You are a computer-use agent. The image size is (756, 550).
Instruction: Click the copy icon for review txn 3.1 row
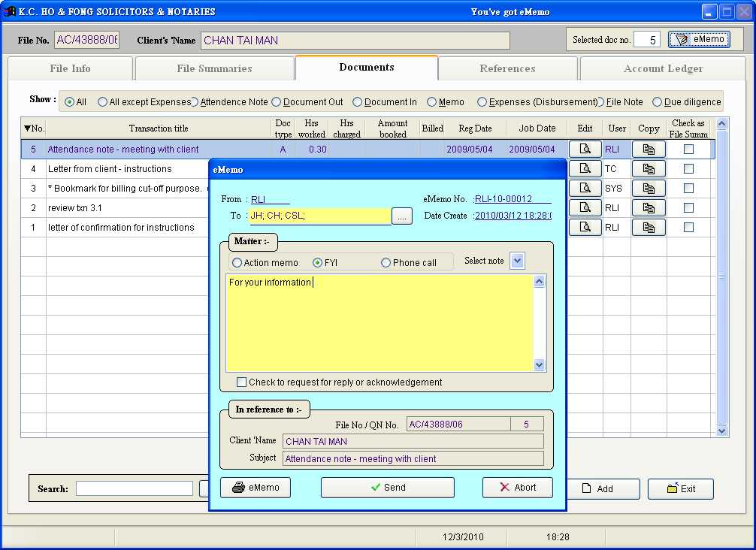(649, 208)
